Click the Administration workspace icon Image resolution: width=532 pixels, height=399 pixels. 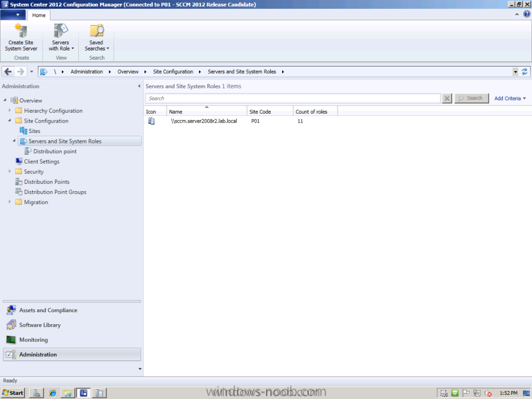(11, 354)
